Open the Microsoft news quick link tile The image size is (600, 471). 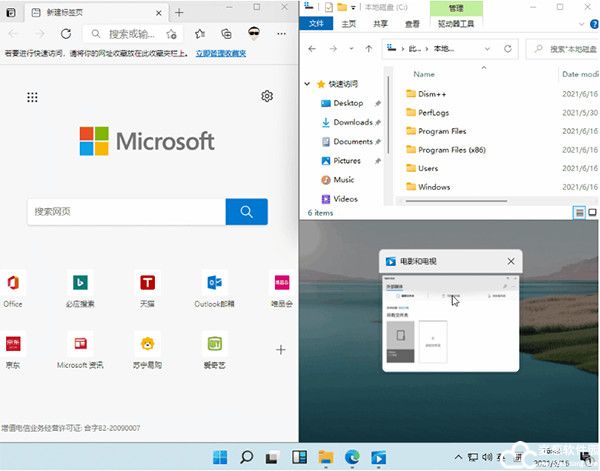pos(80,350)
